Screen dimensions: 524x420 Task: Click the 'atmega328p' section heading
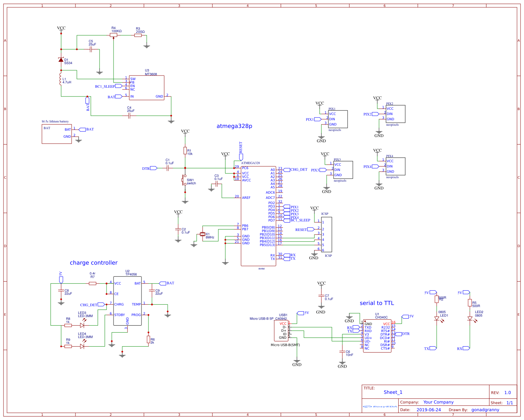[234, 126]
